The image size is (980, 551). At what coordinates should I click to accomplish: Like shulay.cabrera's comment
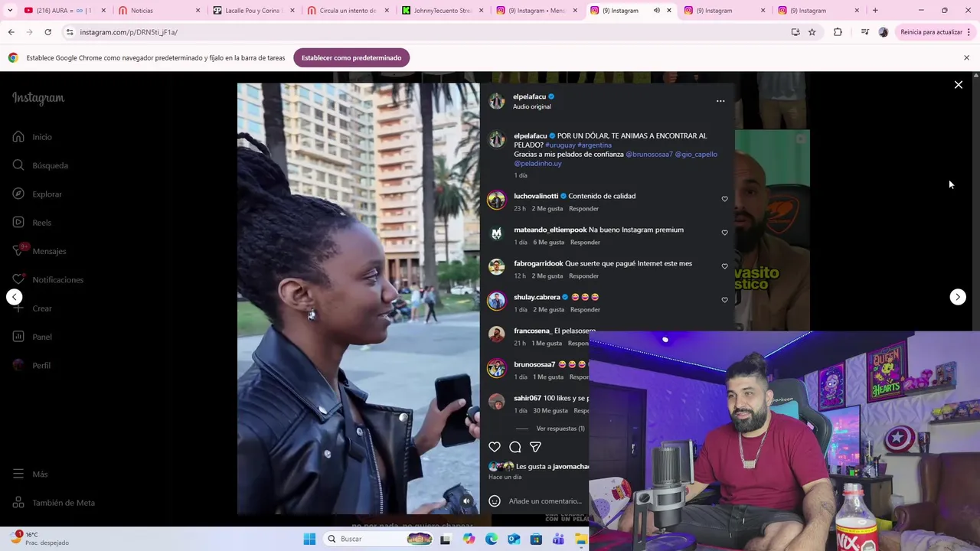724,300
